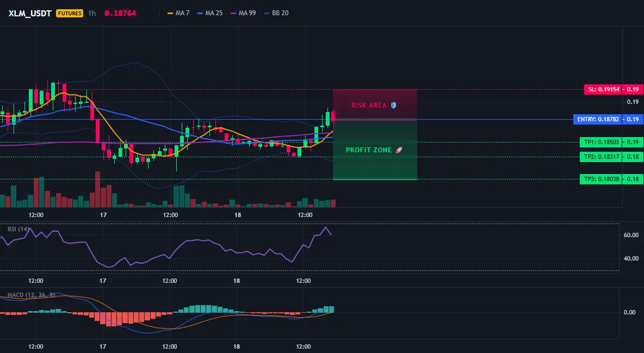Click the PROFIT ZONE label text

point(368,150)
